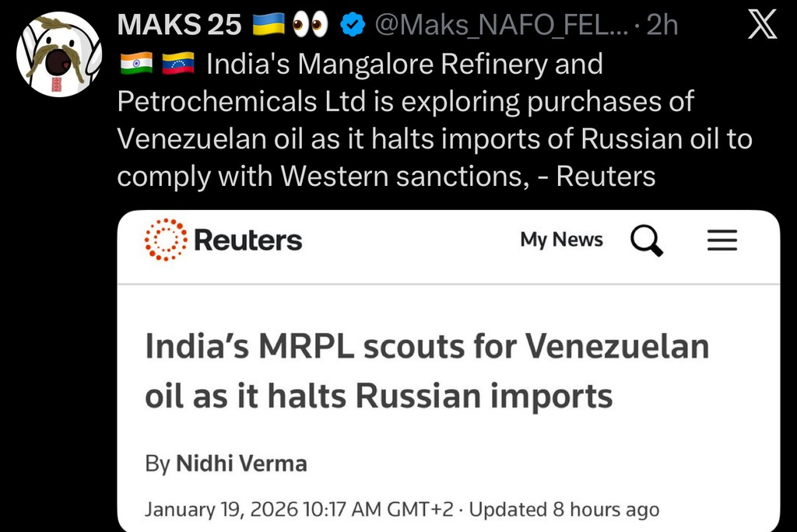Screen dimensions: 797x532
Task: Click the blue verified checkmark badge
Action: pyautogui.click(x=354, y=26)
